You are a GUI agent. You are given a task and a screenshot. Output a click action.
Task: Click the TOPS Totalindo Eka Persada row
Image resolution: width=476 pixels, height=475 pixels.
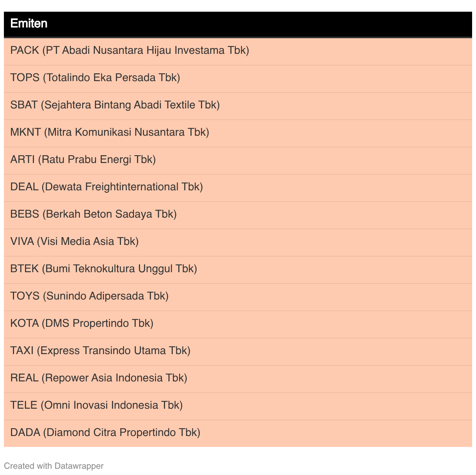pos(95,78)
